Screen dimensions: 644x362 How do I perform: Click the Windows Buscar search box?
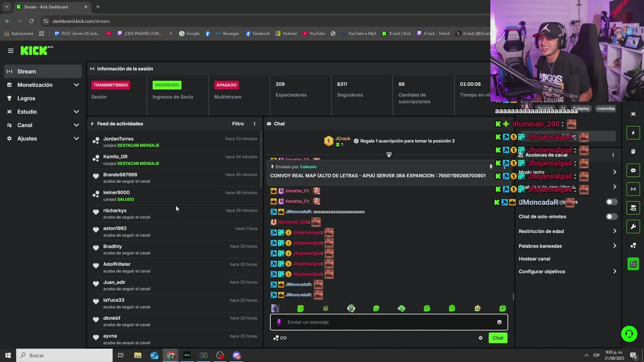click(x=65, y=355)
